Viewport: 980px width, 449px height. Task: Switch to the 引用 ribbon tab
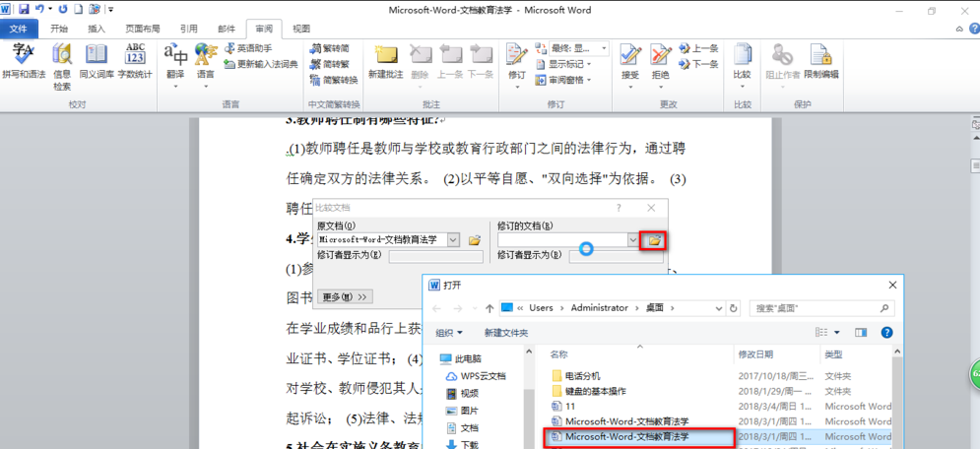tap(189, 29)
